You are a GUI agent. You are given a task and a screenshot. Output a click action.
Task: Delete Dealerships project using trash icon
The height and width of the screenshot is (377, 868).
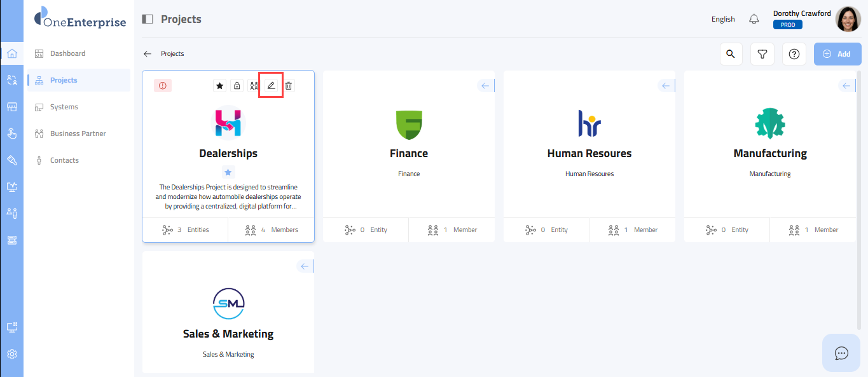pyautogui.click(x=289, y=86)
